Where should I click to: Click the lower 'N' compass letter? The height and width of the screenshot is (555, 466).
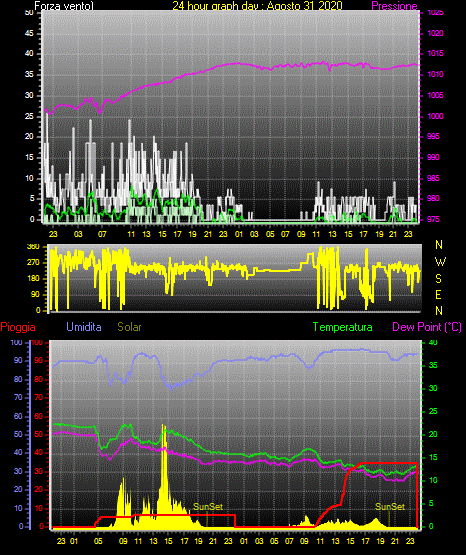pos(439,310)
